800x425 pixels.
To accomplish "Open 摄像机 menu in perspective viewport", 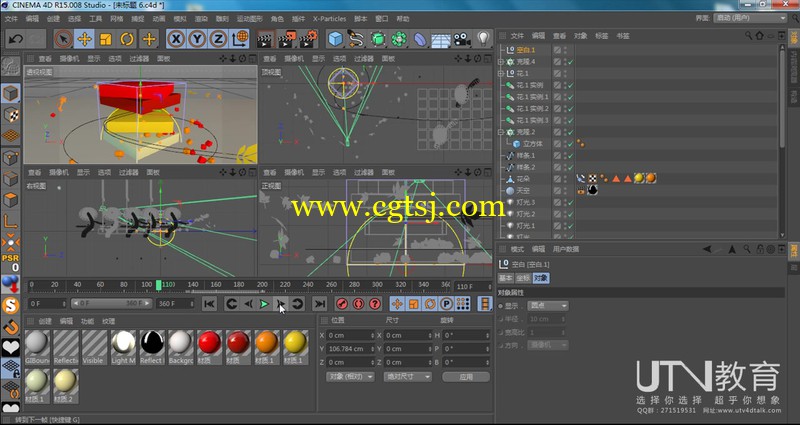I will 69,59.
